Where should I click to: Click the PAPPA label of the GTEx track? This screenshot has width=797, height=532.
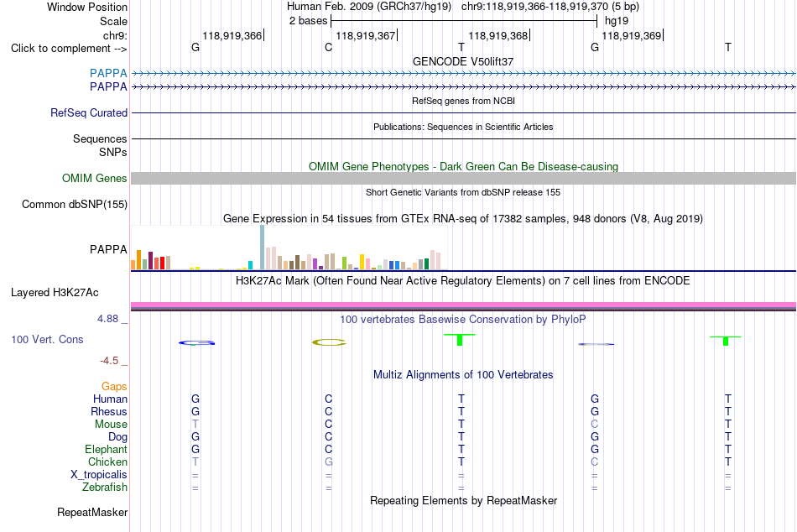(x=108, y=250)
